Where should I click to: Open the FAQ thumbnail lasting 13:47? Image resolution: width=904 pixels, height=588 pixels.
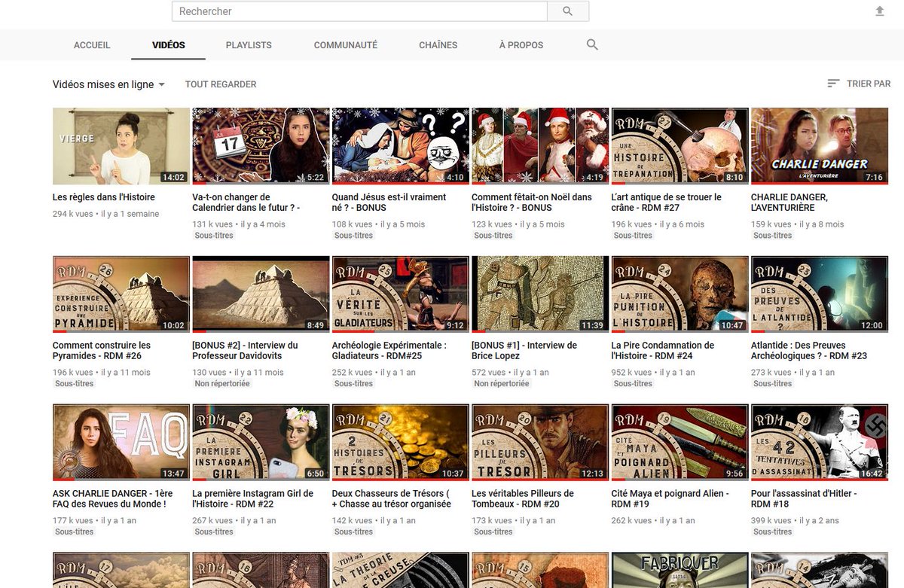tap(121, 443)
